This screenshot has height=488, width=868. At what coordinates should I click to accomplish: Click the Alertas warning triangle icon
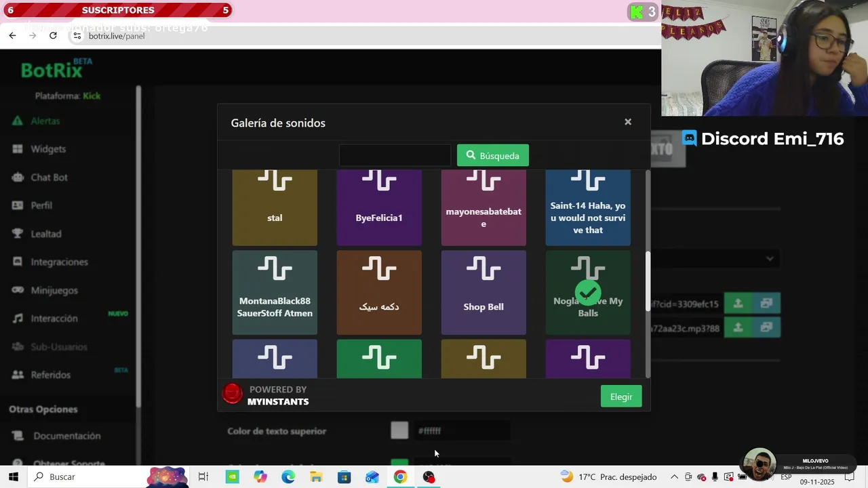point(18,121)
